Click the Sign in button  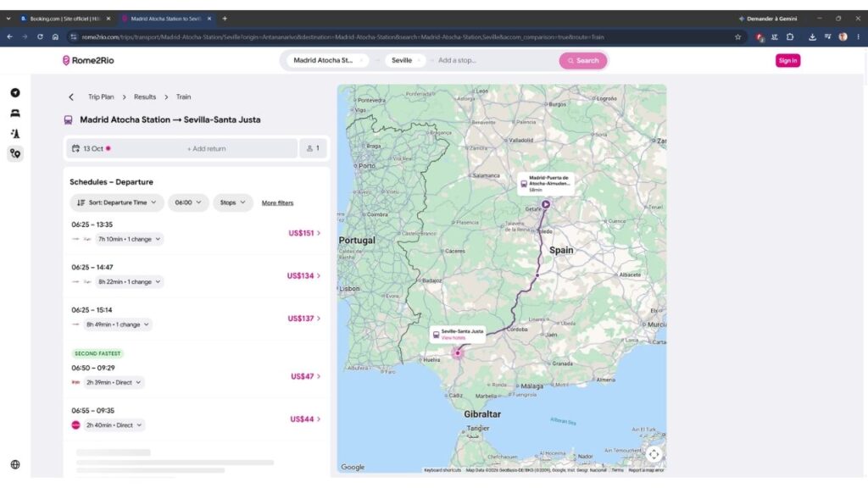787,60
